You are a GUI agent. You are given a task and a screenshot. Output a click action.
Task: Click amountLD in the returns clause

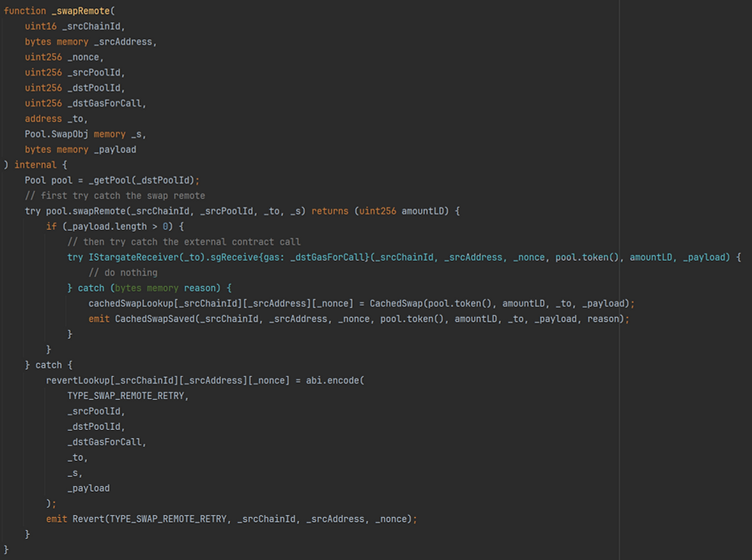(423, 211)
